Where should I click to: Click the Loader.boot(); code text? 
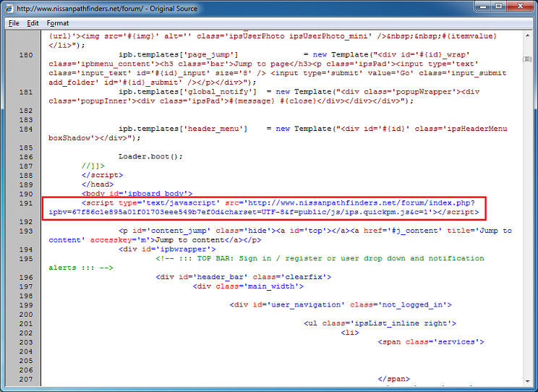pyautogui.click(x=150, y=156)
